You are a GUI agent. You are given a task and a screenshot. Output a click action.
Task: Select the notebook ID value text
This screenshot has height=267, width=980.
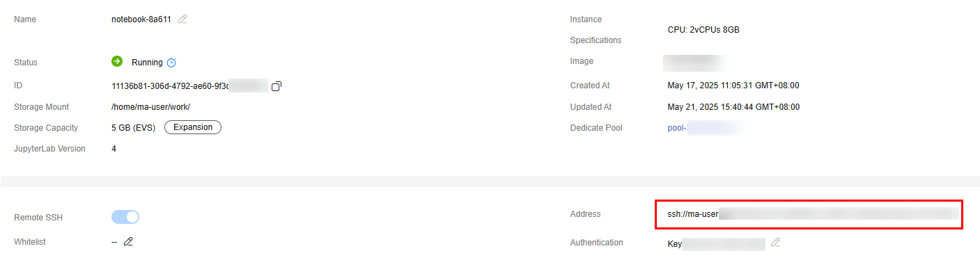[189, 86]
